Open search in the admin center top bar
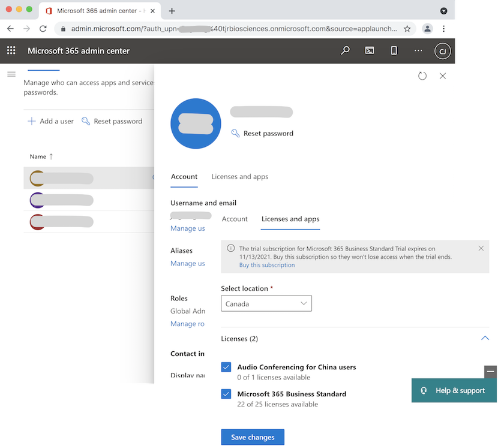 click(x=345, y=51)
